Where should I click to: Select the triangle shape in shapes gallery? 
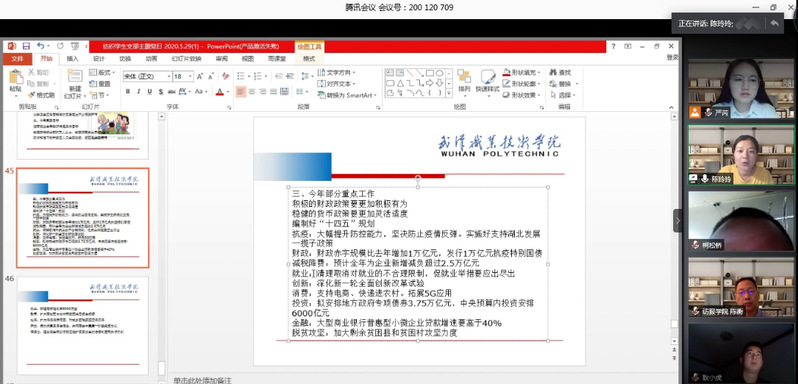(x=401, y=83)
